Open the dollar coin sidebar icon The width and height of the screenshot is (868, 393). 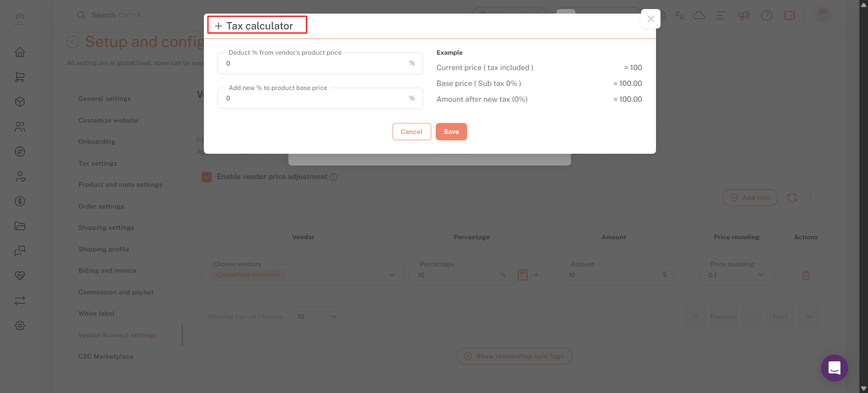tap(20, 201)
